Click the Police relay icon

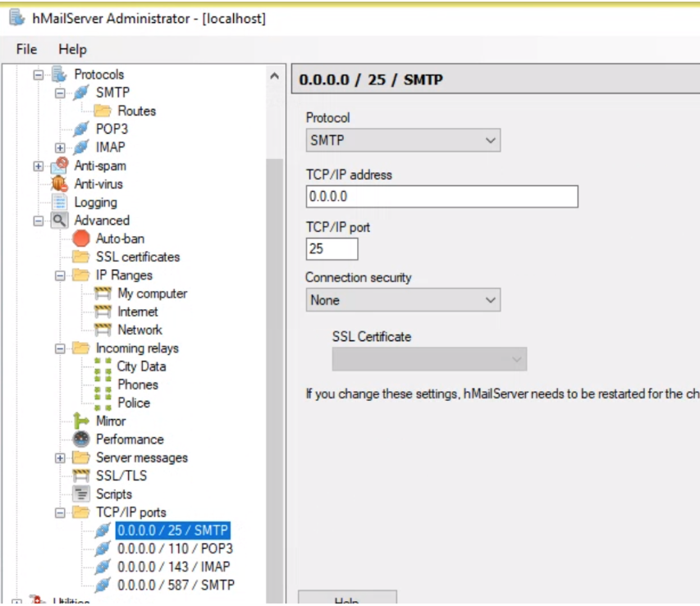click(103, 403)
